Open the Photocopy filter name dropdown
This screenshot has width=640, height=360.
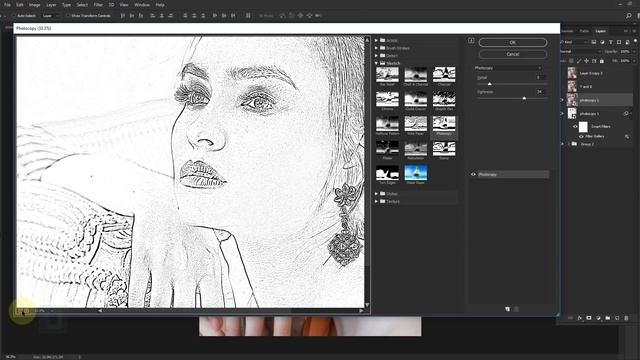(508, 68)
